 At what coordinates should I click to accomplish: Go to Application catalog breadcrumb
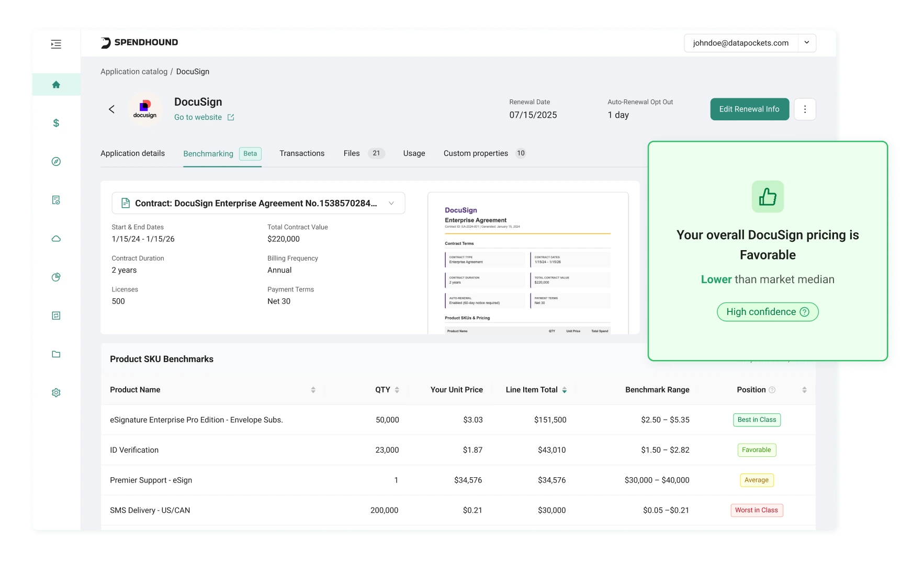[134, 72]
